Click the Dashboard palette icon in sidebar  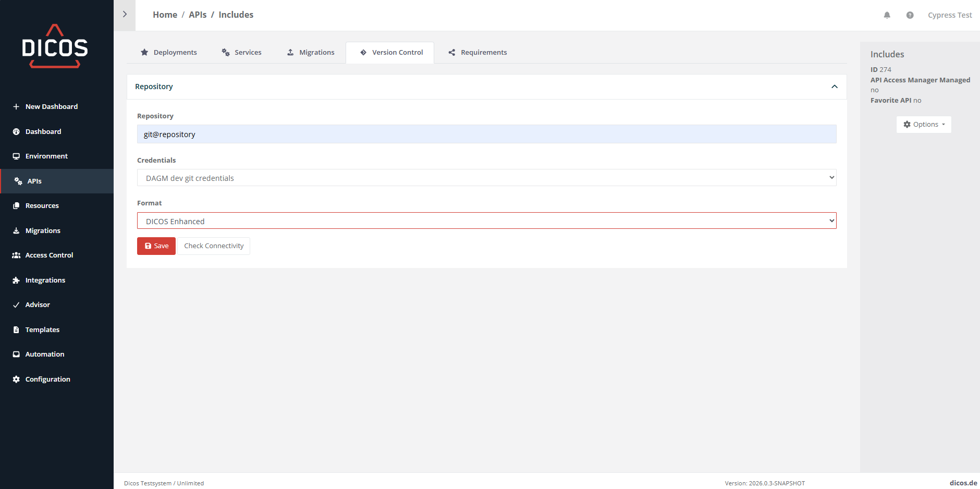pos(16,131)
